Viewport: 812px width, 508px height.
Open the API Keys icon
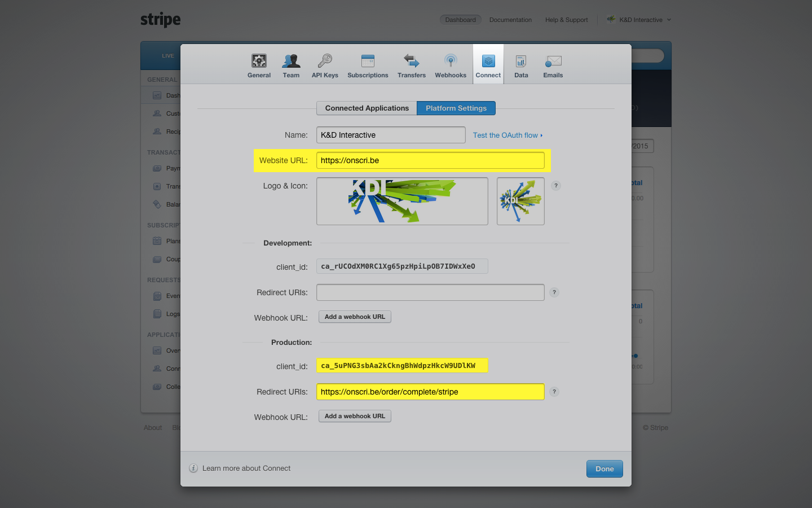[325, 60]
